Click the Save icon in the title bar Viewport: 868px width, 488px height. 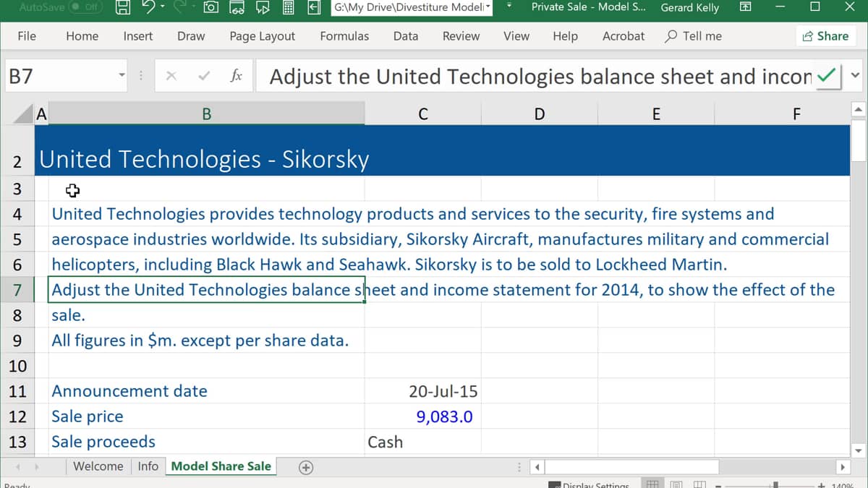124,8
